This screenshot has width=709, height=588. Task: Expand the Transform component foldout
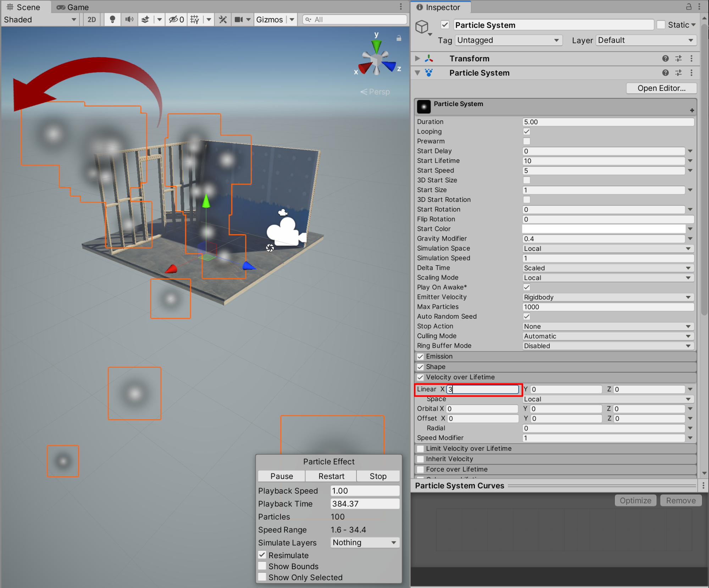pyautogui.click(x=417, y=59)
